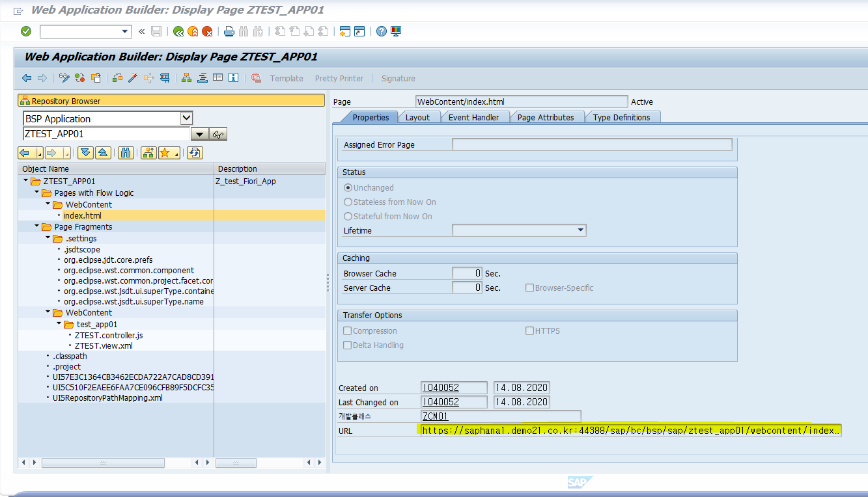Click the red Cancel icon
The height and width of the screenshot is (497, 868).
pos(207,31)
